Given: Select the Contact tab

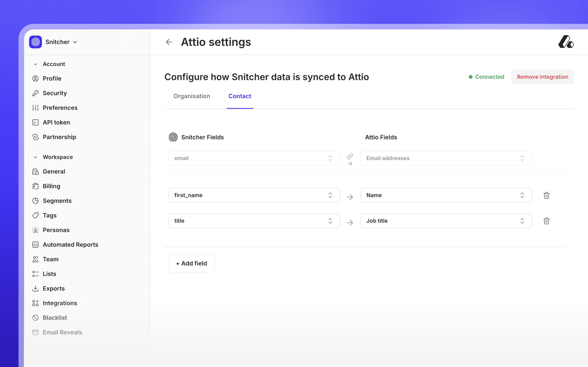Looking at the screenshot, I should click(240, 96).
